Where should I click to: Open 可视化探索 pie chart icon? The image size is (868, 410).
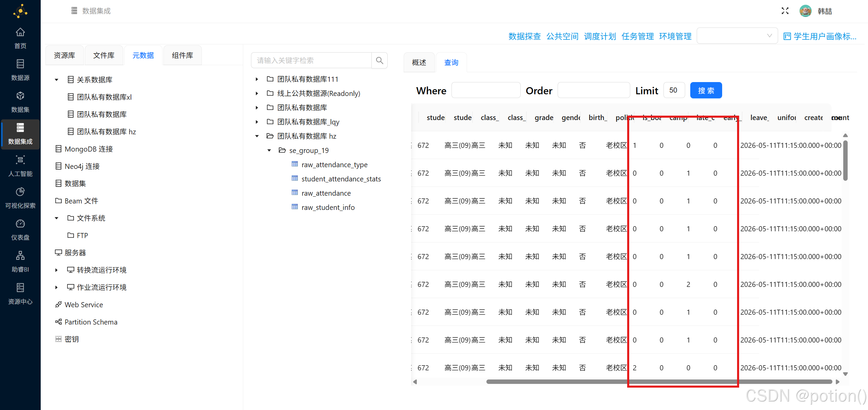click(20, 192)
